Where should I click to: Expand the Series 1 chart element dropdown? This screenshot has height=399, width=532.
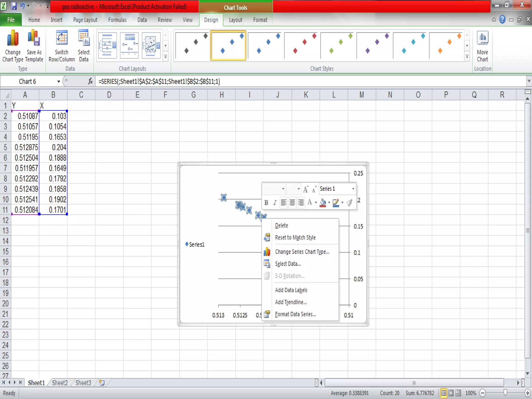(353, 189)
